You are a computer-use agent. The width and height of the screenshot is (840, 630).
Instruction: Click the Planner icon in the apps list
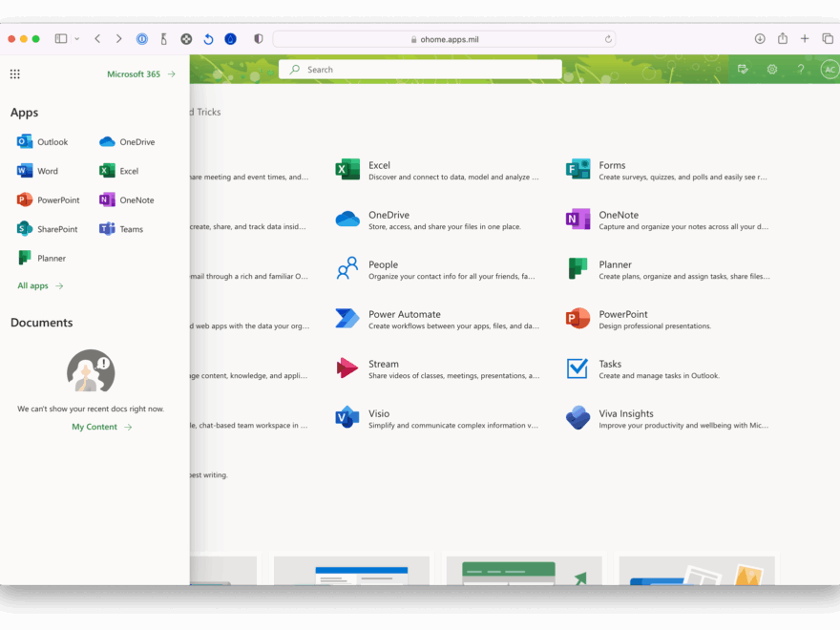[577, 268]
